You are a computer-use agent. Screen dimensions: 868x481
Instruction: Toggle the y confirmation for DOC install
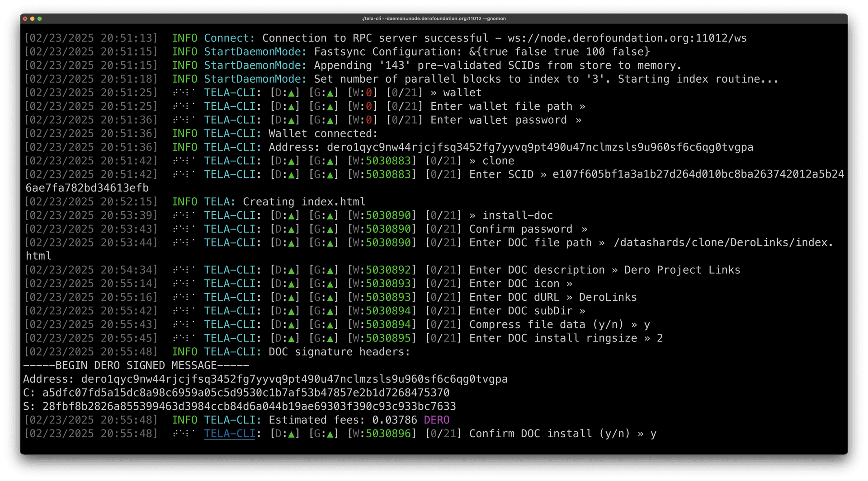pyautogui.click(x=654, y=434)
